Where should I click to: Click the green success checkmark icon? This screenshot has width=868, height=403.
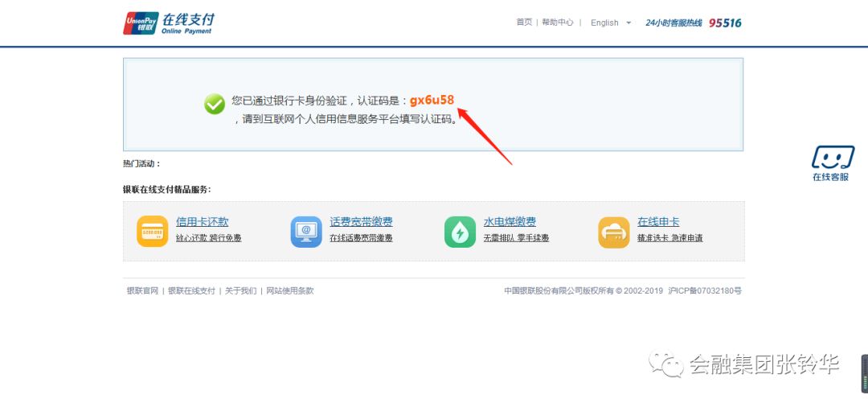click(x=215, y=105)
